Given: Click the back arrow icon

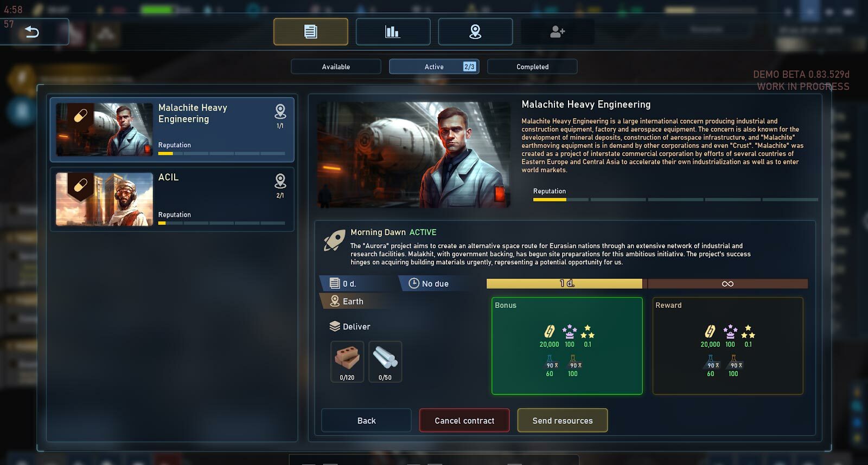Looking at the screenshot, I should click(32, 32).
